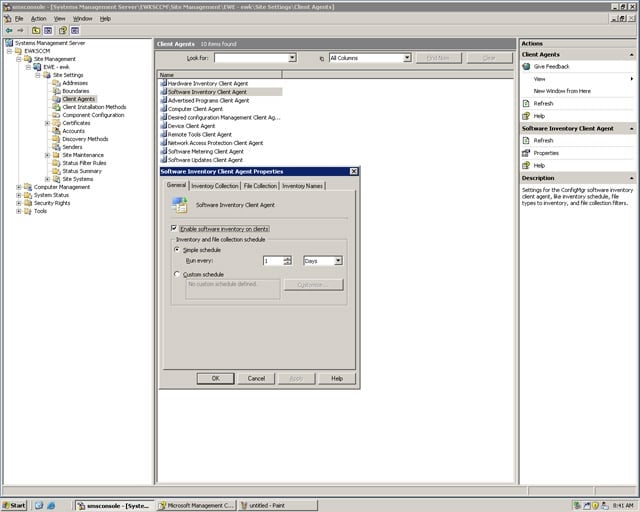Screen dimensions: 640x512
Task: Collapse the Site Settings tree node
Action: pyautogui.click(x=38, y=75)
